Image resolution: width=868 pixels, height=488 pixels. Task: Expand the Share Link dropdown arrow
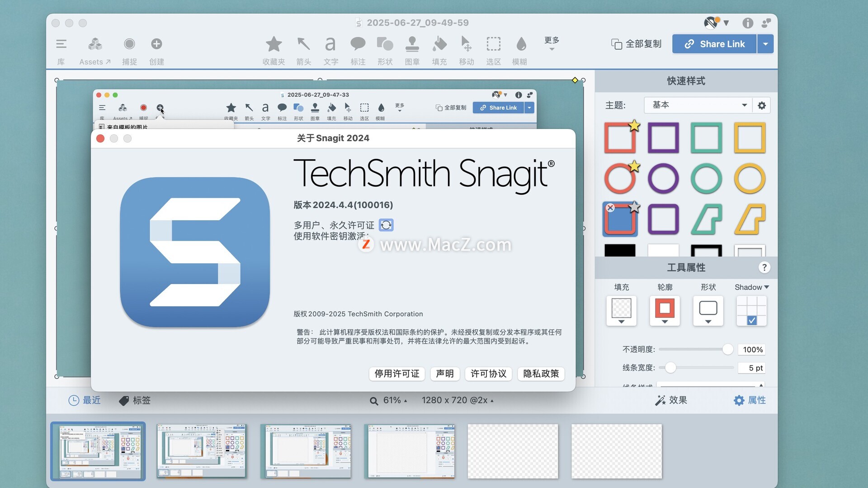click(765, 44)
